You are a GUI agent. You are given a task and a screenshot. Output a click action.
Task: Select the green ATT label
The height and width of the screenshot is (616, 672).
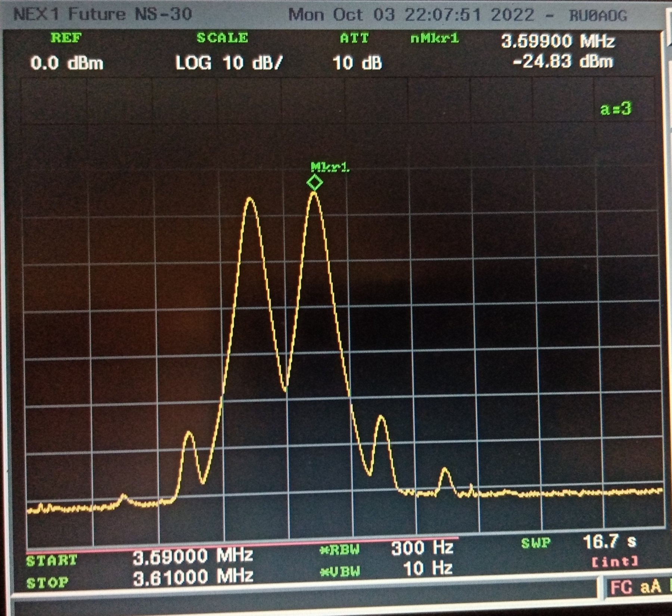pyautogui.click(x=354, y=38)
